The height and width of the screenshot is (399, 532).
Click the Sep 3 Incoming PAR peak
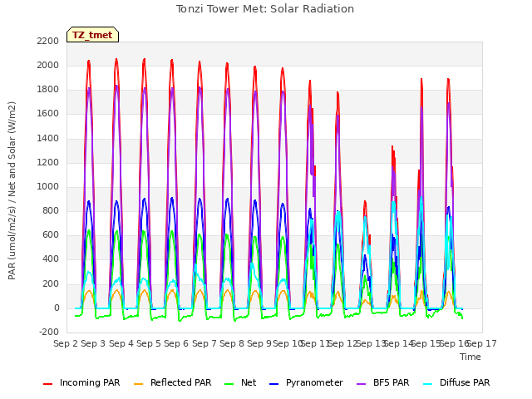(89, 61)
